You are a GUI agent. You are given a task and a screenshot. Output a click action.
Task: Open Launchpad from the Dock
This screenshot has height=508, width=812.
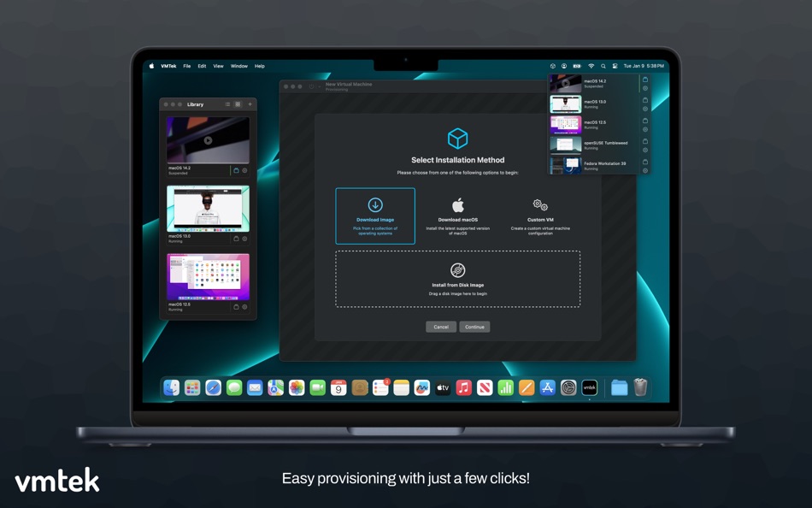coord(192,387)
